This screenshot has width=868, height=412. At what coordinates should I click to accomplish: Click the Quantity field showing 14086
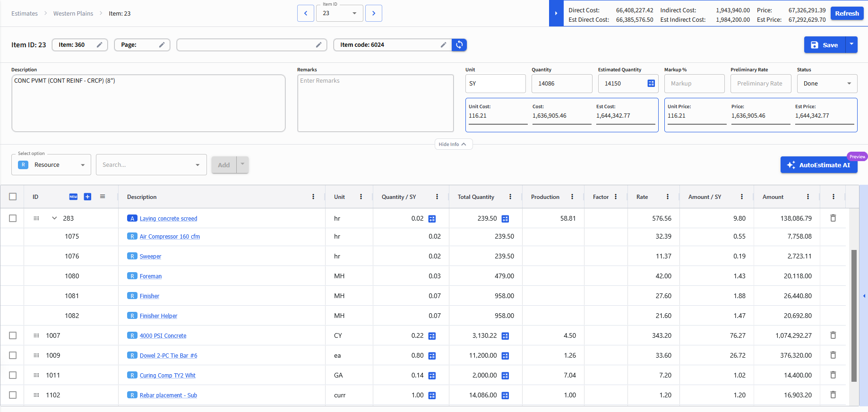pos(562,84)
